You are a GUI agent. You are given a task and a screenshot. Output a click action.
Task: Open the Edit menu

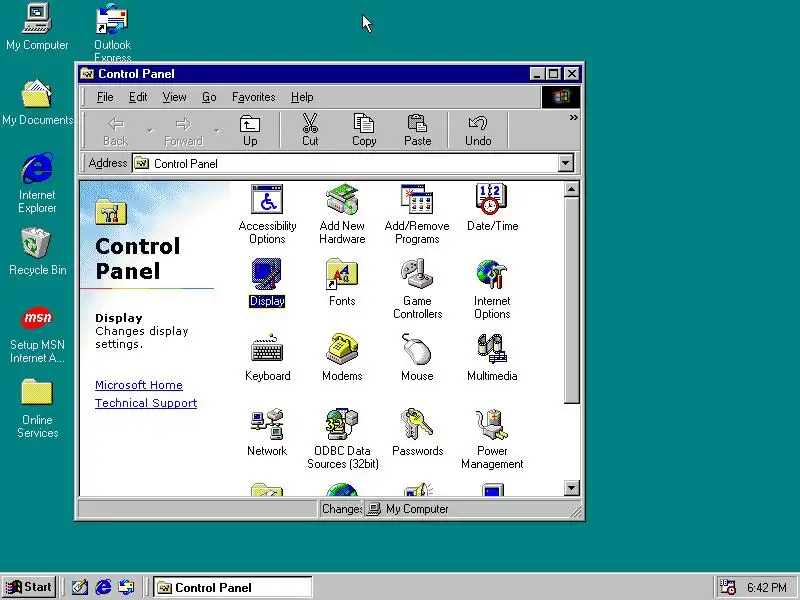coord(138,97)
